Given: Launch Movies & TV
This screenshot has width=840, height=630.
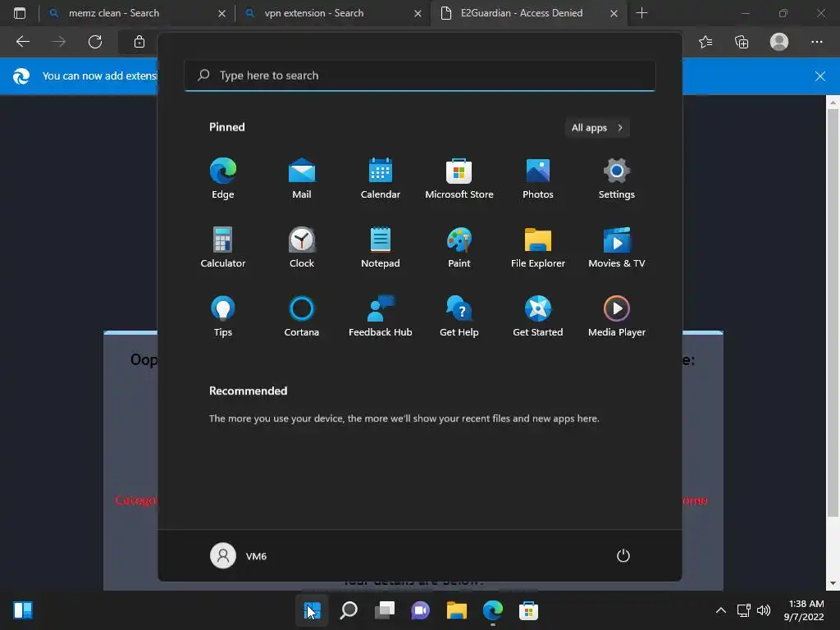Looking at the screenshot, I should coord(617,247).
